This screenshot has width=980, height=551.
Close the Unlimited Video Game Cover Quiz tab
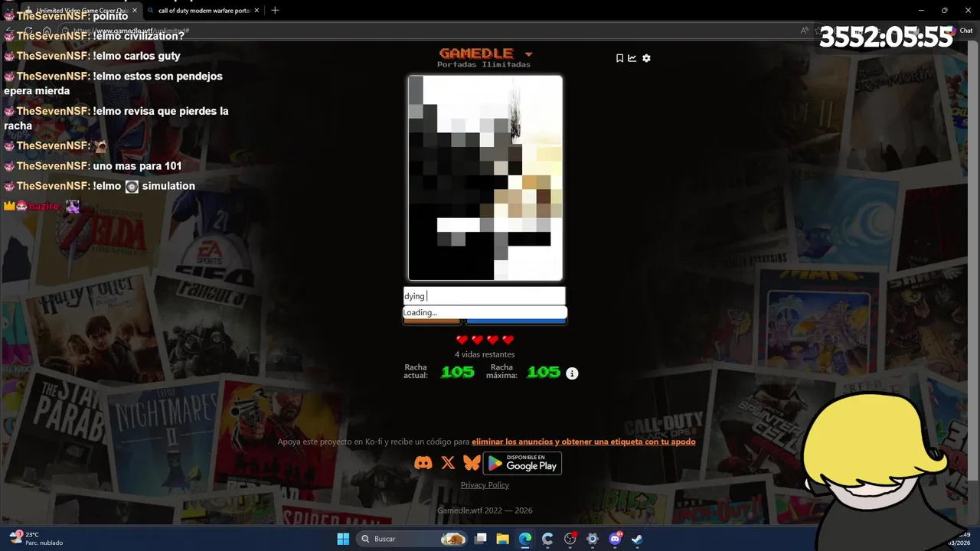134,11
